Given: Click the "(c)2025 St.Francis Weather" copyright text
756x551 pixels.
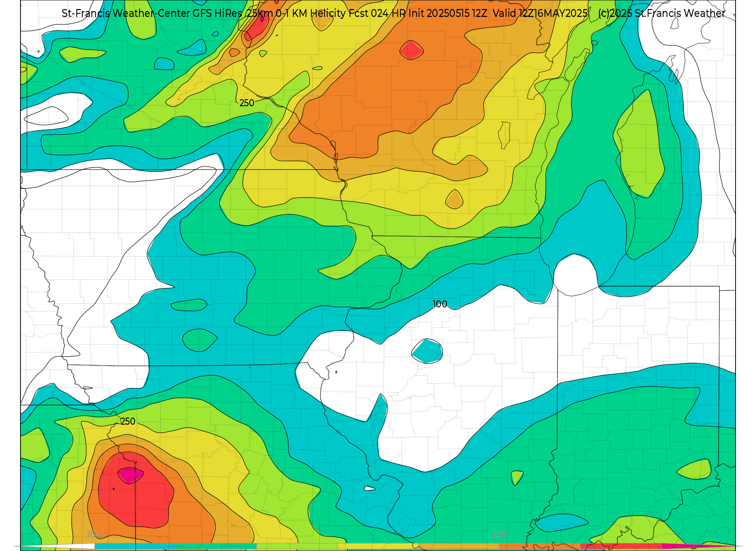Looking at the screenshot, I should 661,13.
